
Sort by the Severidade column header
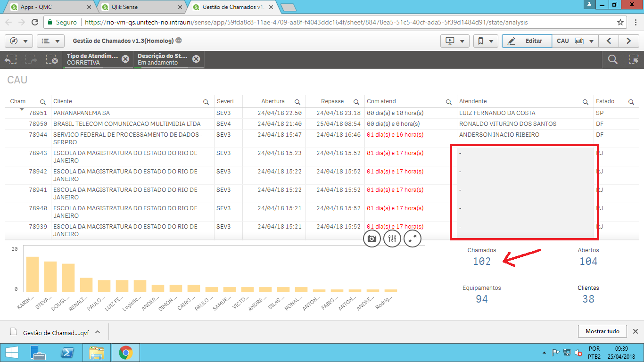228,101
